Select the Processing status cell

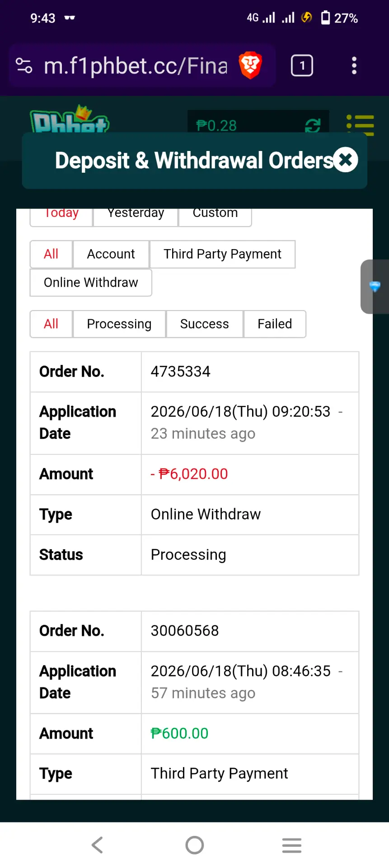(x=250, y=555)
